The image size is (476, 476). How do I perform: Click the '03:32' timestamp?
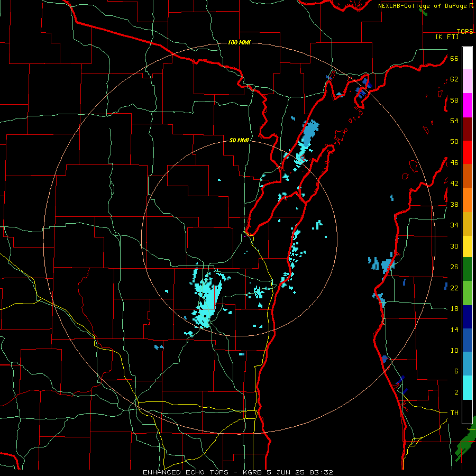(322, 472)
